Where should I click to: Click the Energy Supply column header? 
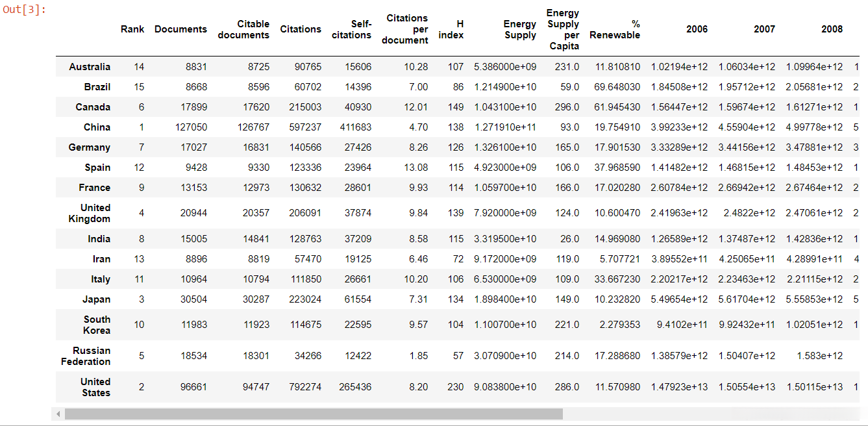(x=521, y=29)
